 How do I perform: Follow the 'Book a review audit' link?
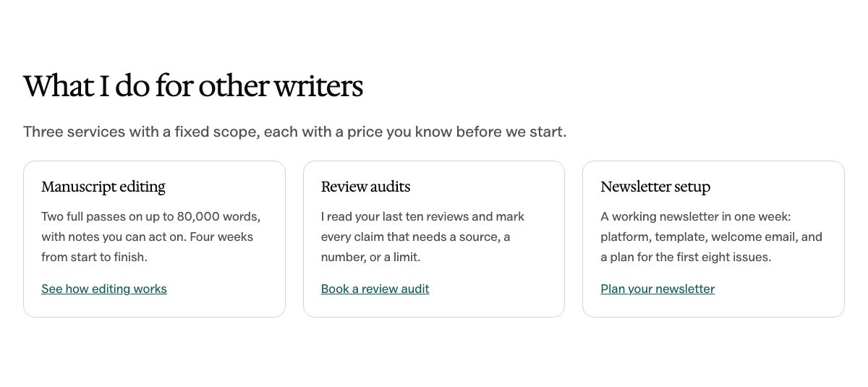[x=375, y=289]
